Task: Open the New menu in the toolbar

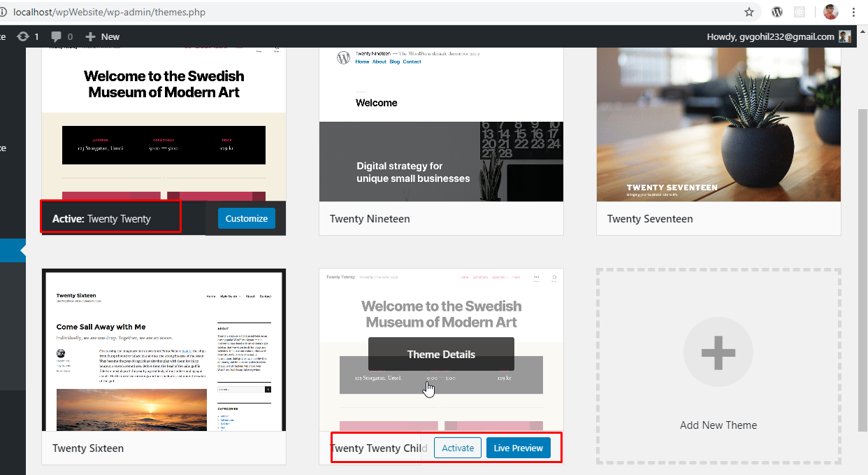Action: click(102, 36)
